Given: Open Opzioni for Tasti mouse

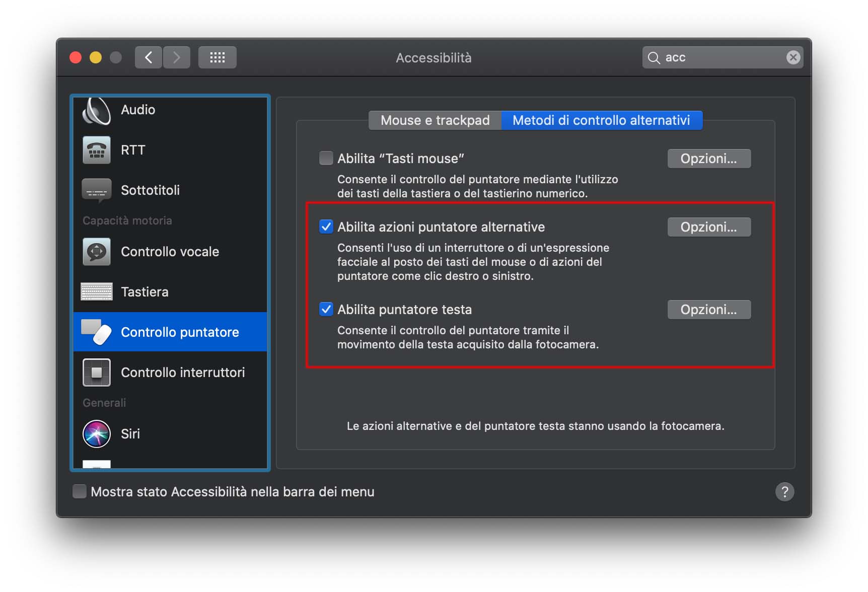Looking at the screenshot, I should point(709,159).
